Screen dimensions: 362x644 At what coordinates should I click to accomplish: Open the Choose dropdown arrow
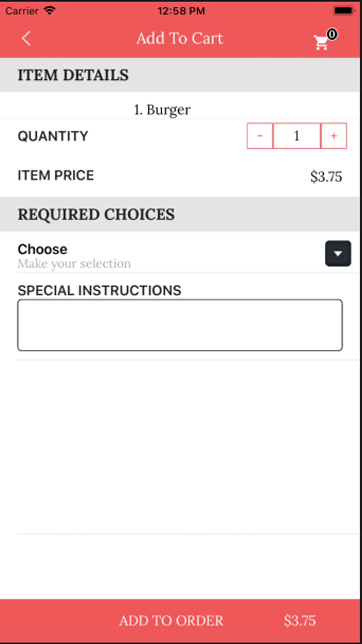338,253
